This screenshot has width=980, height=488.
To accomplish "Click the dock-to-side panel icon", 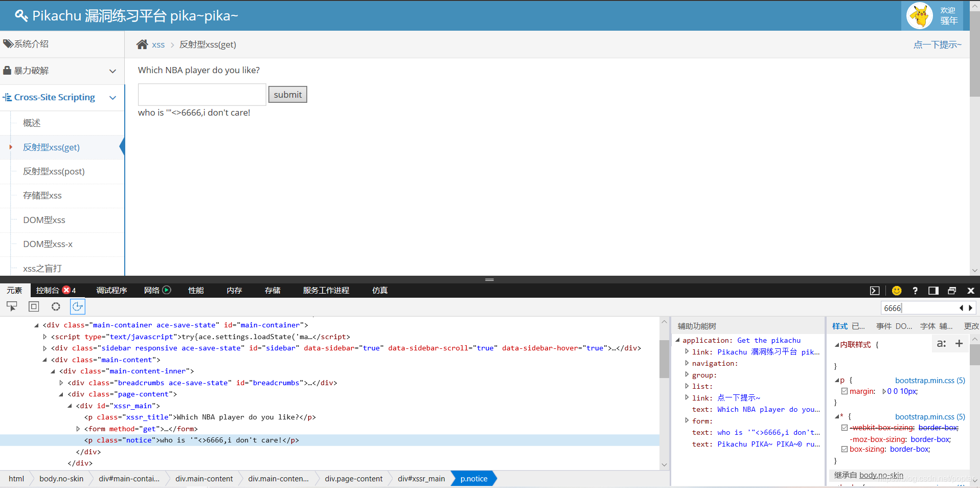I will pos(933,291).
